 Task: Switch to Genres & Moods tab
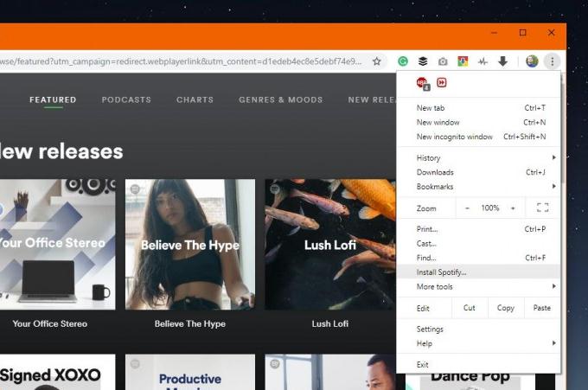[281, 99]
